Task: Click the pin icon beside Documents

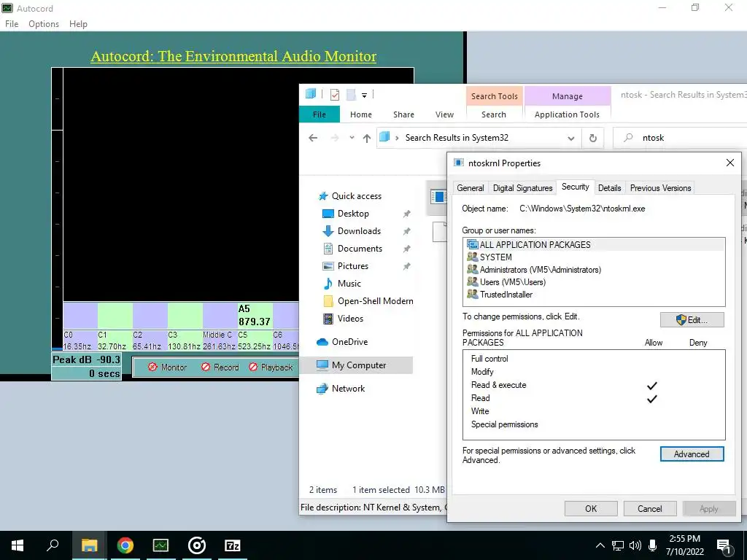Action: (407, 249)
